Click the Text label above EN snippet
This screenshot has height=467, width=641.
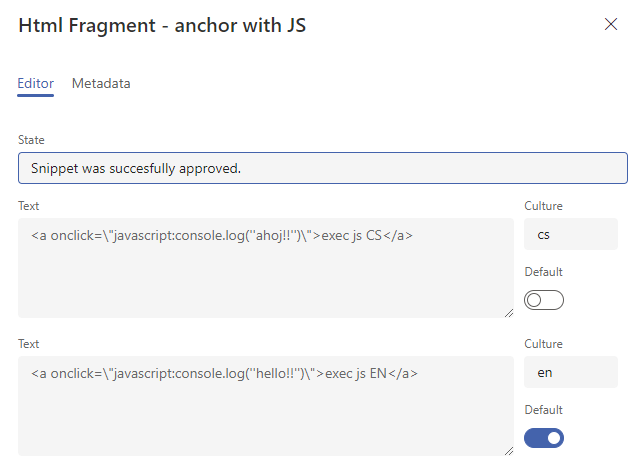point(29,344)
